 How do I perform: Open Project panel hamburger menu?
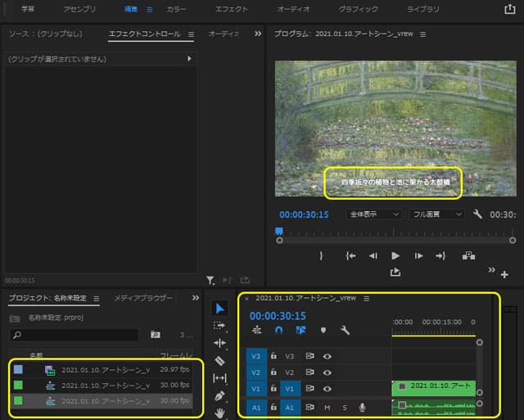click(97, 298)
